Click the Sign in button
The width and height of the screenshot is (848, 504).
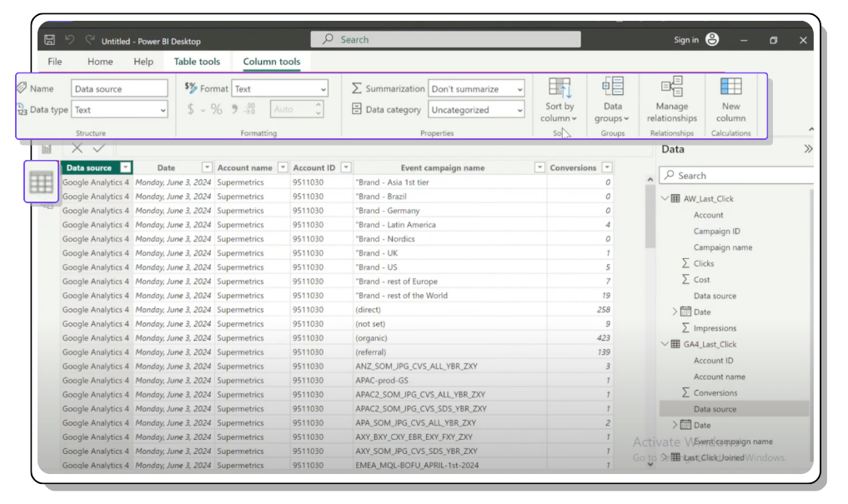click(686, 40)
